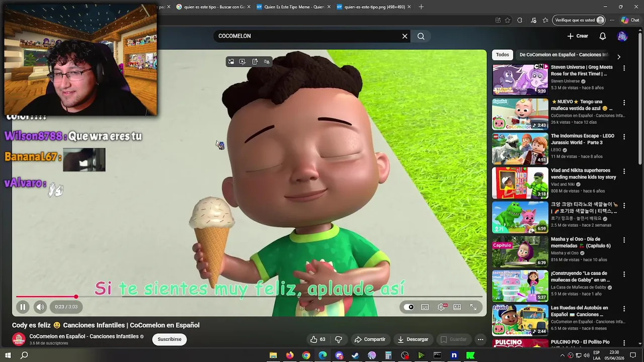Click the video progress bar scrubber
The width and height of the screenshot is (644, 362).
pyautogui.click(x=76, y=297)
